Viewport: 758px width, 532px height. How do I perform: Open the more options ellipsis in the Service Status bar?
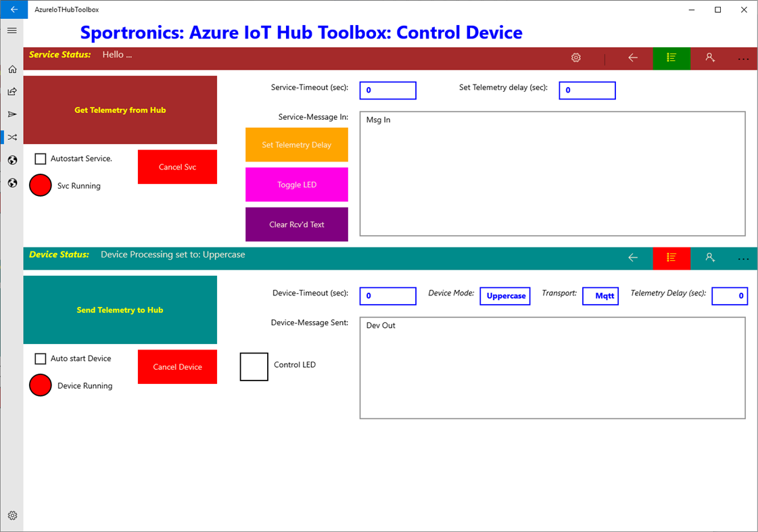pos(743,59)
